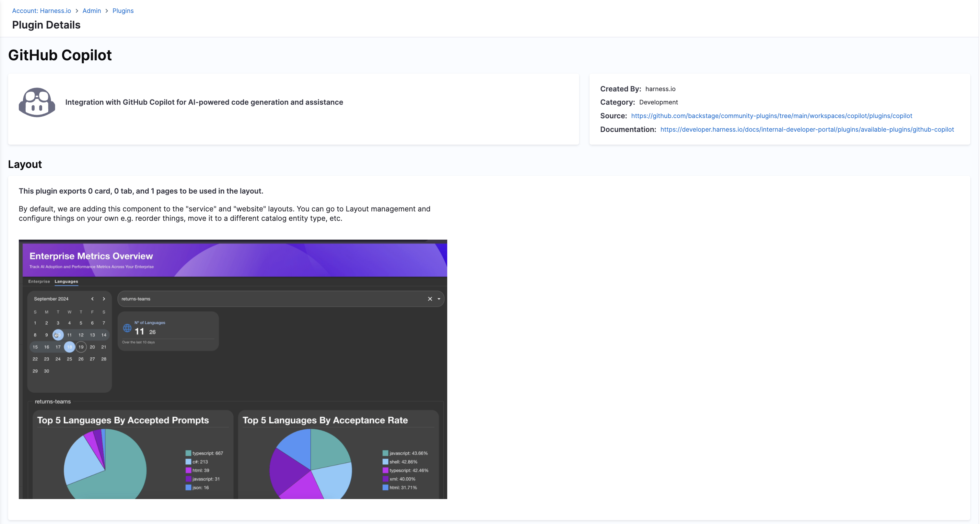Switch to the Enterprise tab
This screenshot has height=524, width=980.
[x=39, y=281]
